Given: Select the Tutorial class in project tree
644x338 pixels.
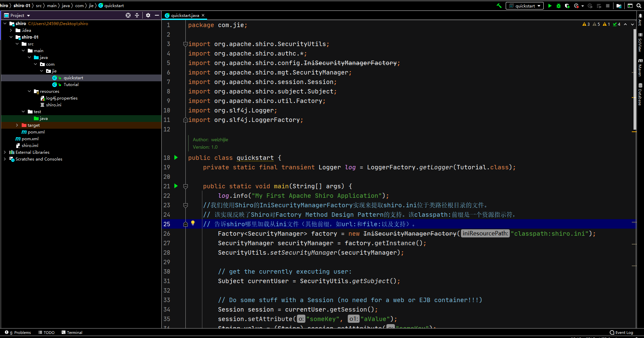Looking at the screenshot, I should pyautogui.click(x=71, y=85).
